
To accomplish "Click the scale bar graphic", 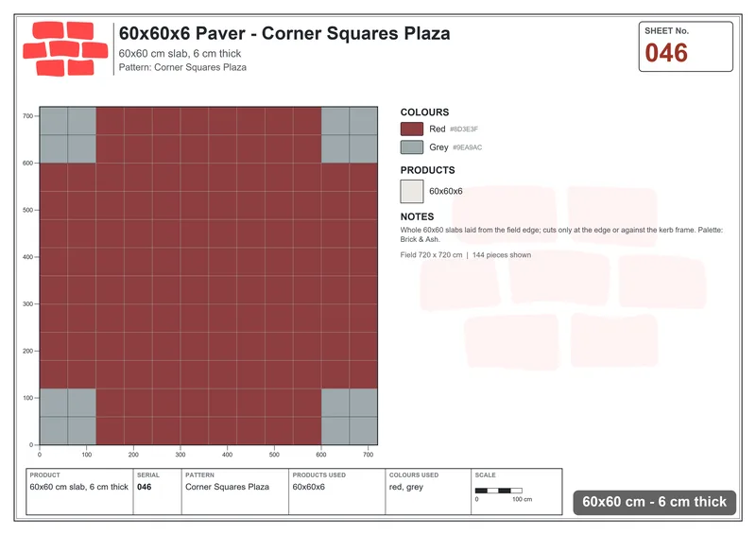I will click(499, 491).
